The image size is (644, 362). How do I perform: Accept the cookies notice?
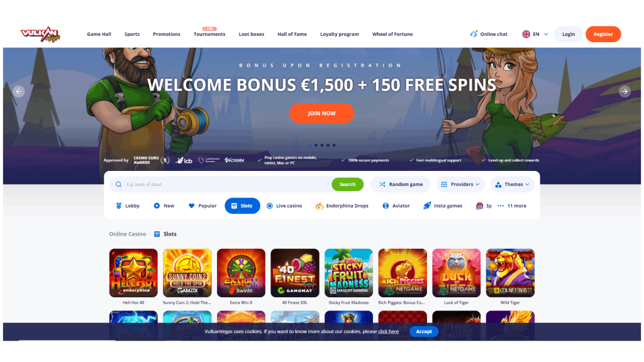click(424, 332)
